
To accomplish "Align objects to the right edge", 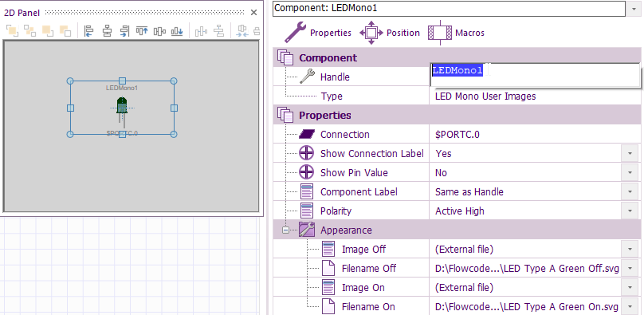I will (x=124, y=31).
